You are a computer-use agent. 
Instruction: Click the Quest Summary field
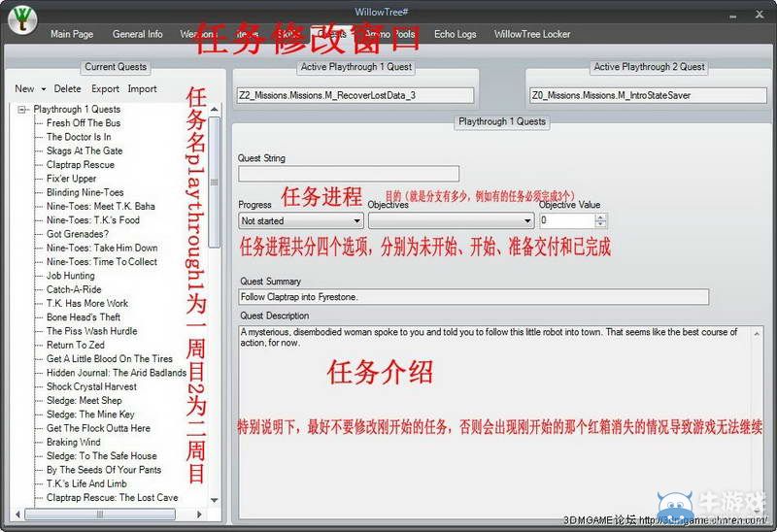click(x=473, y=297)
